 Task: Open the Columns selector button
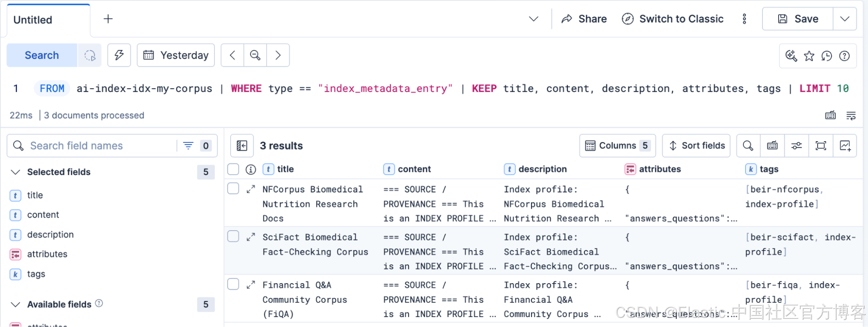click(617, 146)
